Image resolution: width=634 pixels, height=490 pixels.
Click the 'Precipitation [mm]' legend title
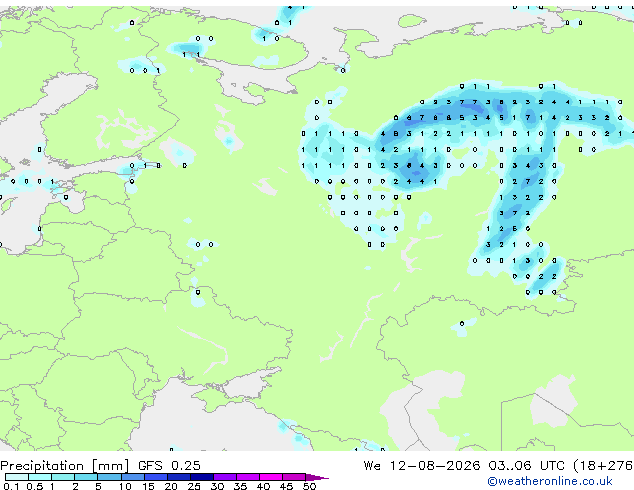64,466
